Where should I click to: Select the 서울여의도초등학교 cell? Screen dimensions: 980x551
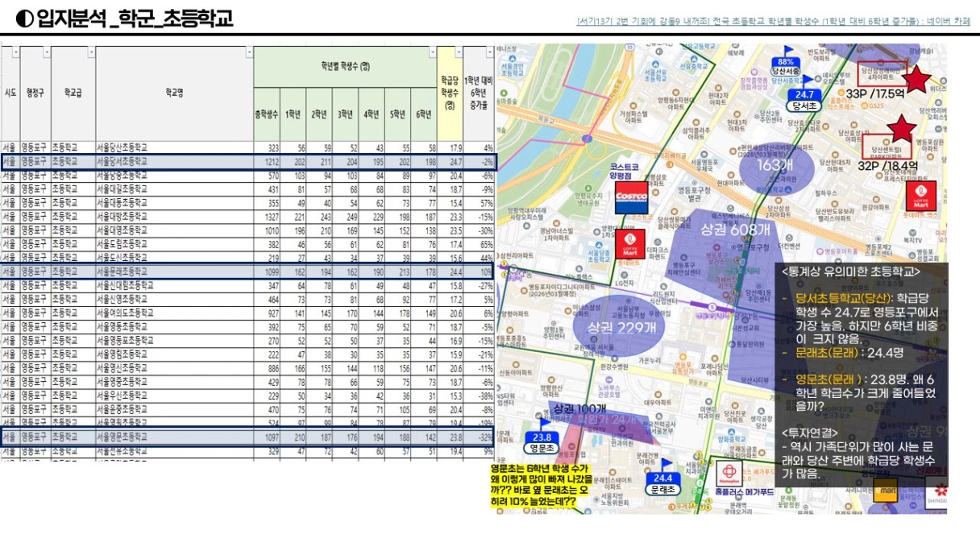[x=174, y=313]
